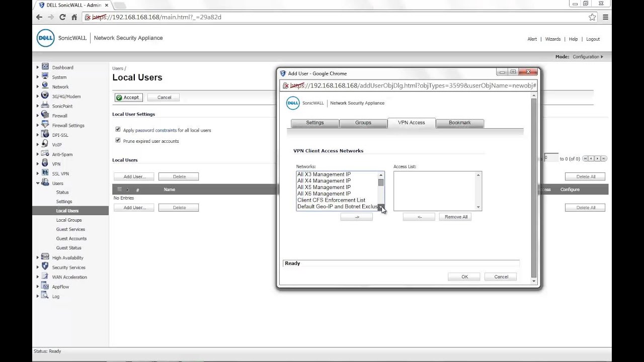
Task: Switch to Bookmark tab in Add User dialog
Action: click(x=460, y=123)
